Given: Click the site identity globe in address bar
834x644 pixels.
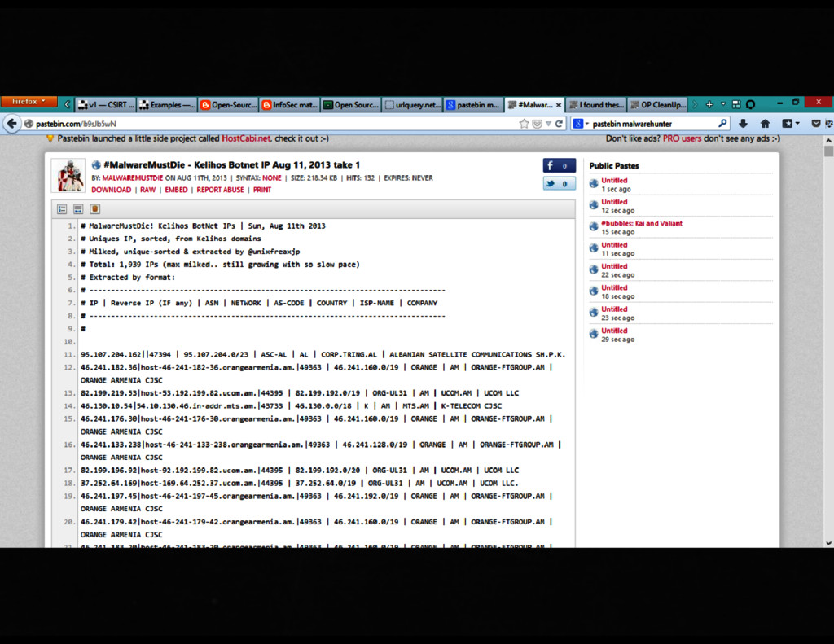Looking at the screenshot, I should (29, 124).
